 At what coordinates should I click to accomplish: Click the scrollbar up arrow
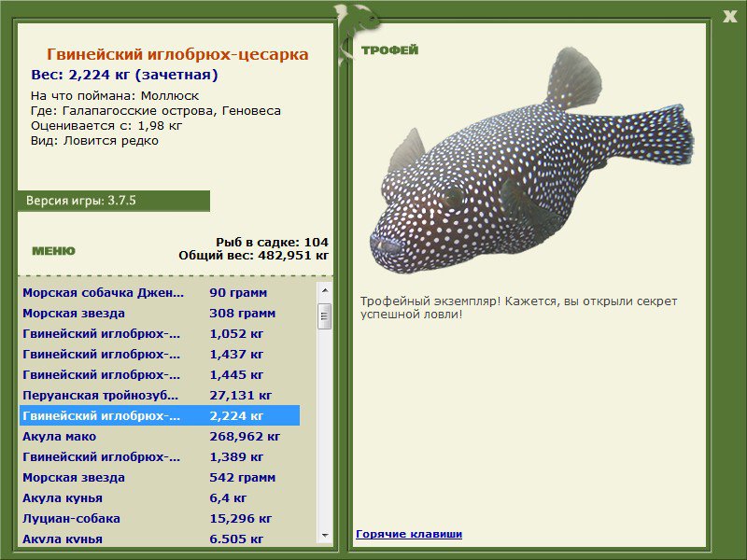[x=325, y=290]
